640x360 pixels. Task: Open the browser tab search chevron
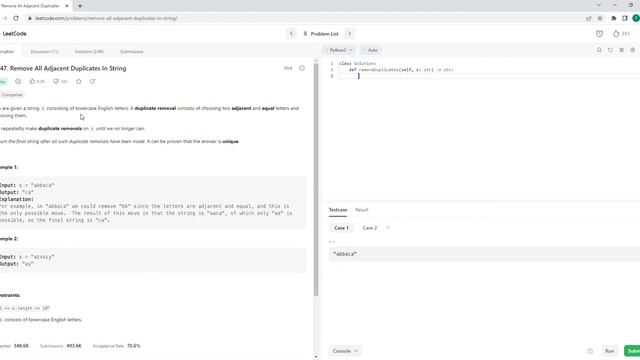[x=599, y=5]
